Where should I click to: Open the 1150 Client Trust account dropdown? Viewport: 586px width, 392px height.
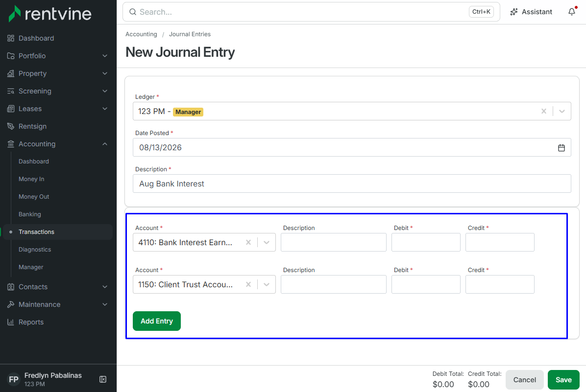click(267, 284)
